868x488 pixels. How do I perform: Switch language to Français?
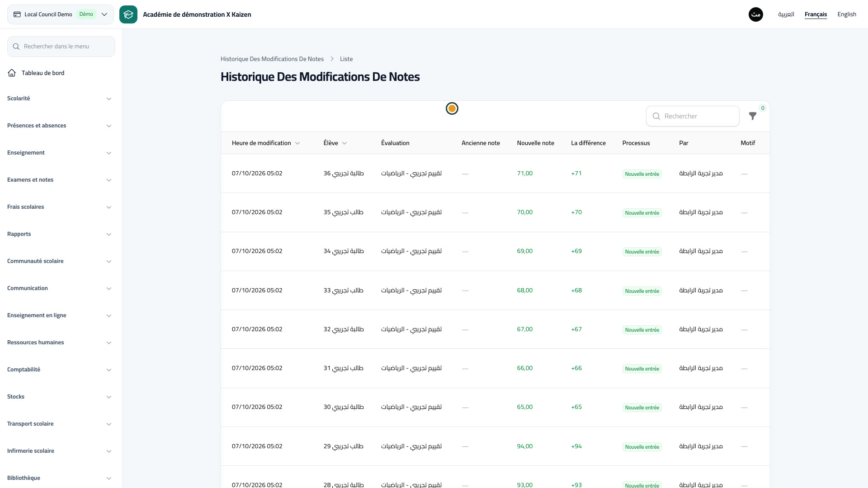click(816, 14)
